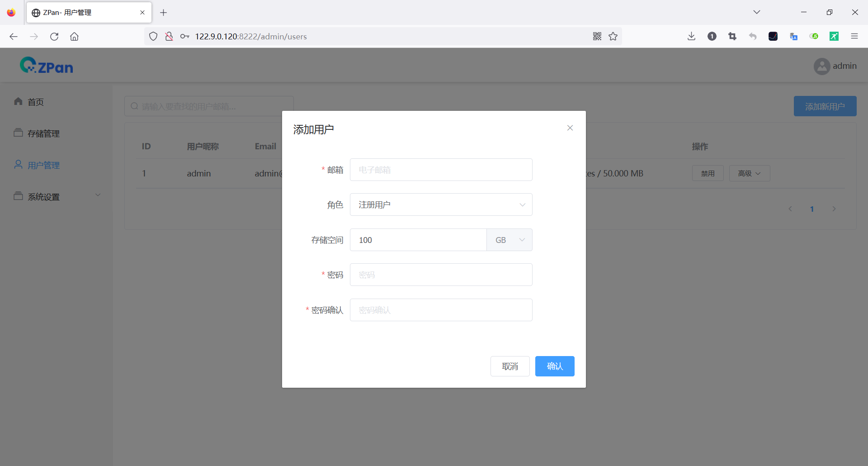Click the 邮箱 email input field
The image size is (868, 466).
click(x=441, y=170)
